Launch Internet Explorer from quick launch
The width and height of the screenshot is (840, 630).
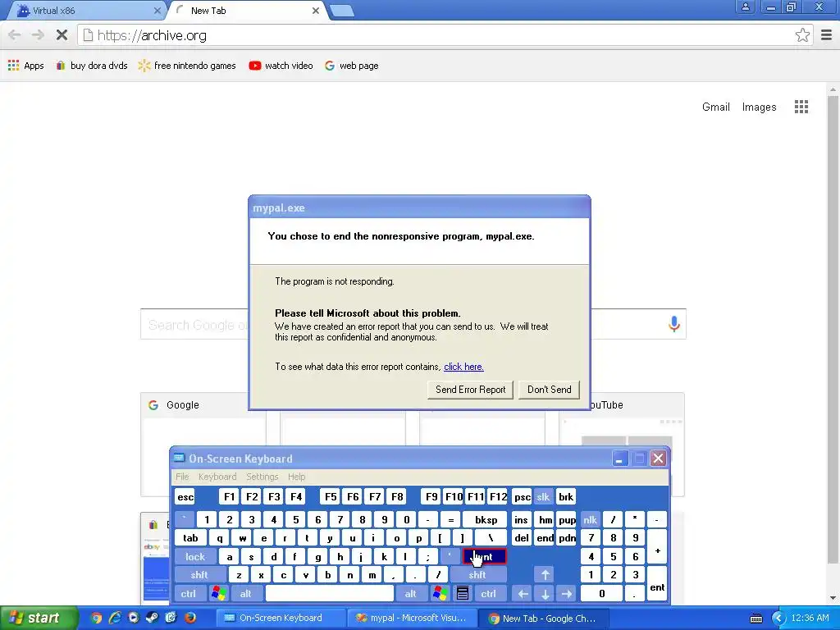click(x=115, y=618)
